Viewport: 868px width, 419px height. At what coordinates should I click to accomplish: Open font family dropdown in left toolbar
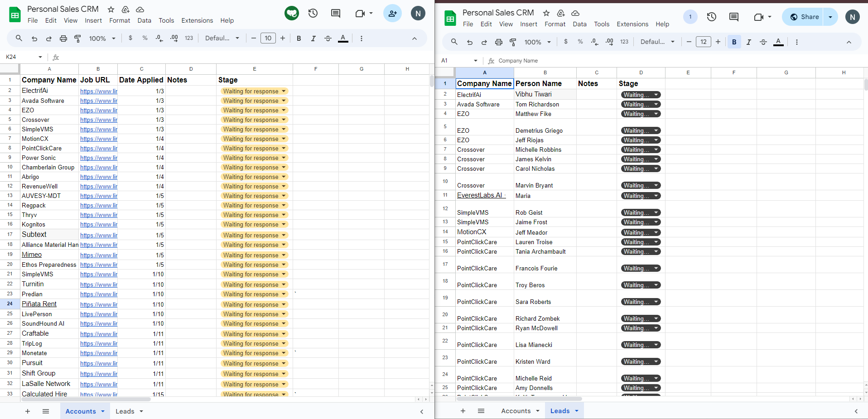pos(222,39)
